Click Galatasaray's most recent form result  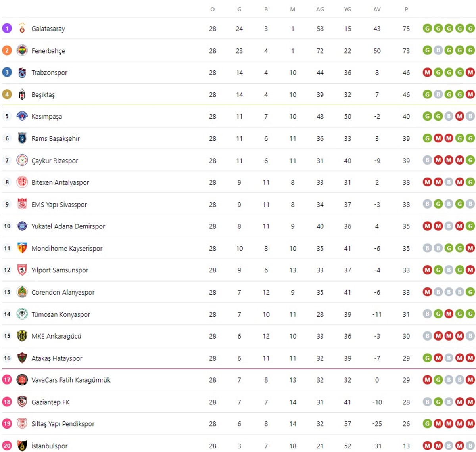coord(470,28)
